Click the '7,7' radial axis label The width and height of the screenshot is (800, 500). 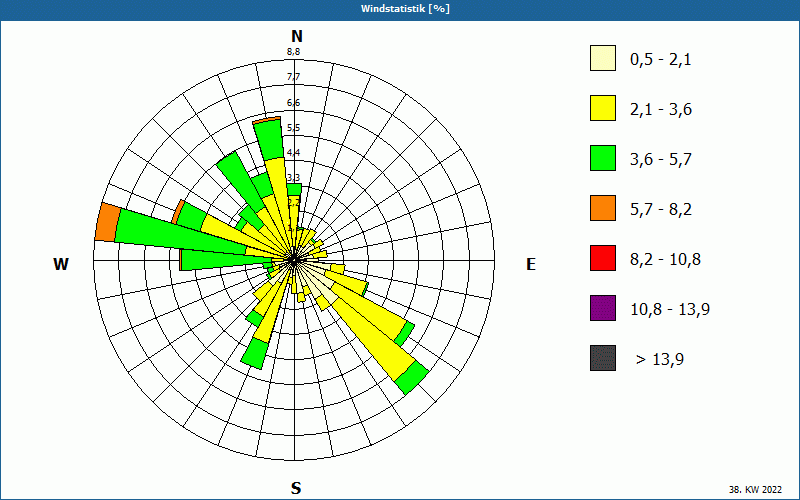[x=293, y=77]
